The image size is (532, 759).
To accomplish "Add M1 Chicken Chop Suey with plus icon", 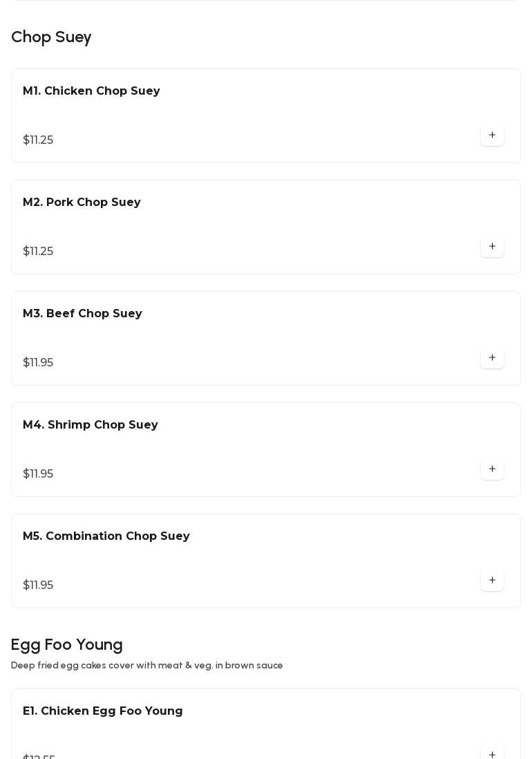I will click(x=492, y=135).
